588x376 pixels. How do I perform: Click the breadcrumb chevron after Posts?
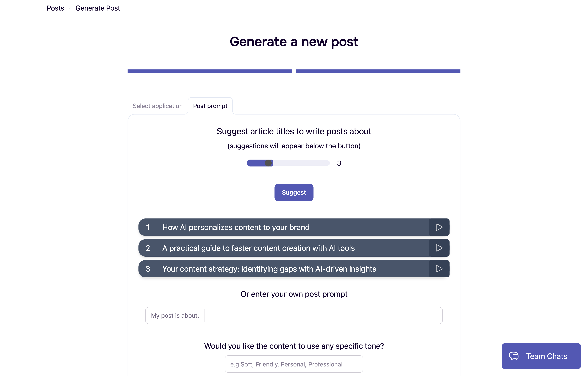[x=70, y=8]
